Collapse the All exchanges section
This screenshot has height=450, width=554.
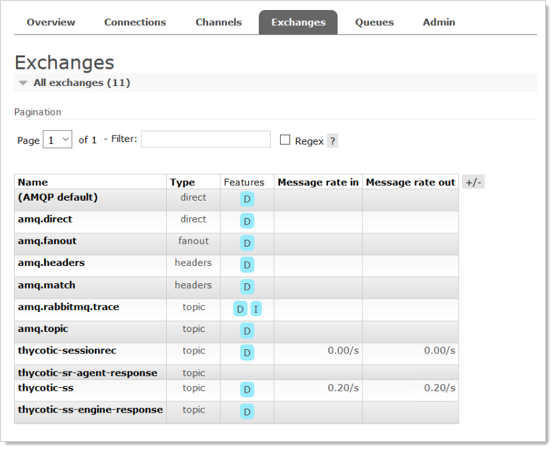(82, 83)
